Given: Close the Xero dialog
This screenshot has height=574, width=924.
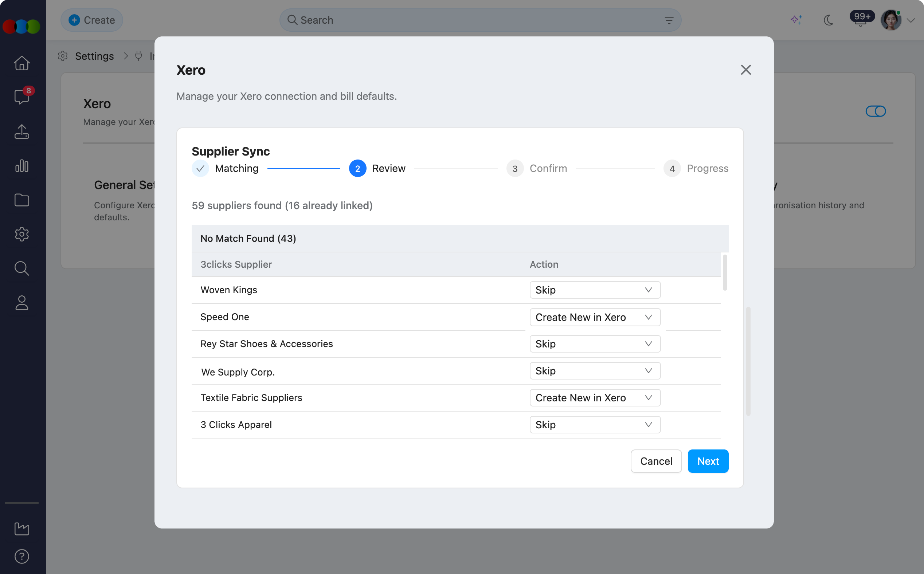Looking at the screenshot, I should [745, 70].
